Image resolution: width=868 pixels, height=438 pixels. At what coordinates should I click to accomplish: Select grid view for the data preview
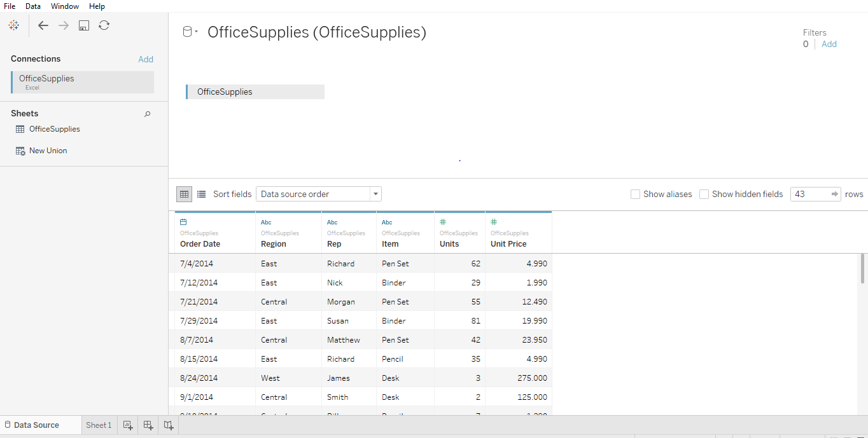184,194
